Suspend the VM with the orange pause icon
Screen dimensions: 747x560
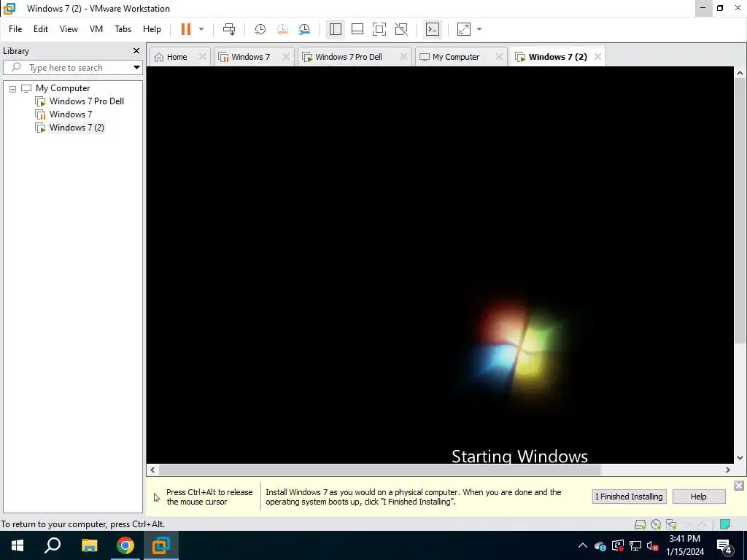coord(186,29)
